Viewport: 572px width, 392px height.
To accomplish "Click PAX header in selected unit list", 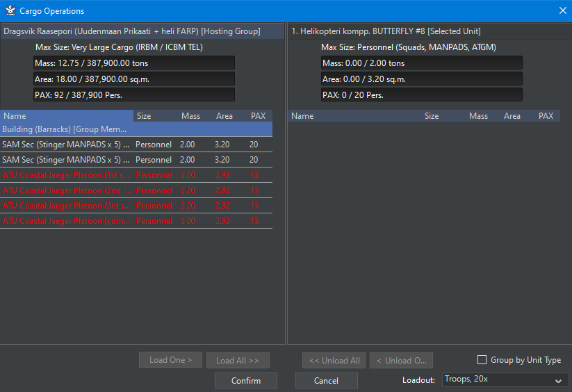I will pos(548,115).
